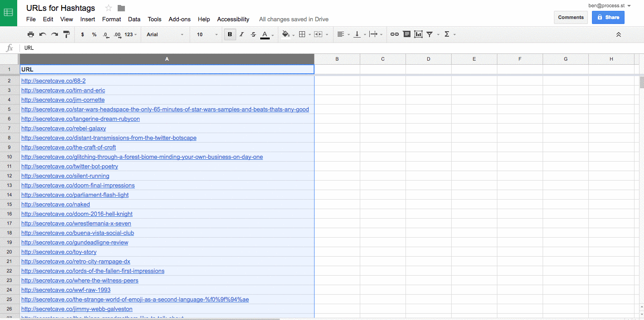Open the secretcave.co/tim-and-eric link
This screenshot has height=320, width=644.
point(63,91)
